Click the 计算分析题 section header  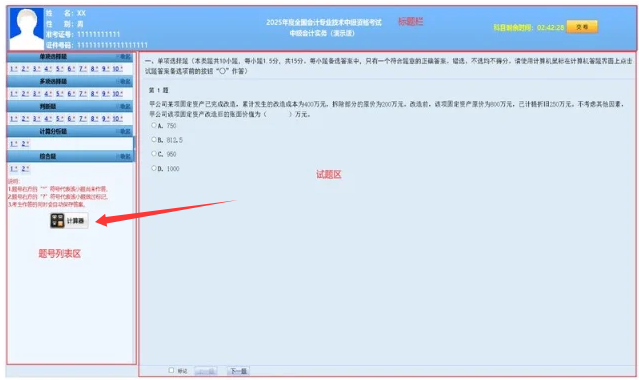point(70,131)
